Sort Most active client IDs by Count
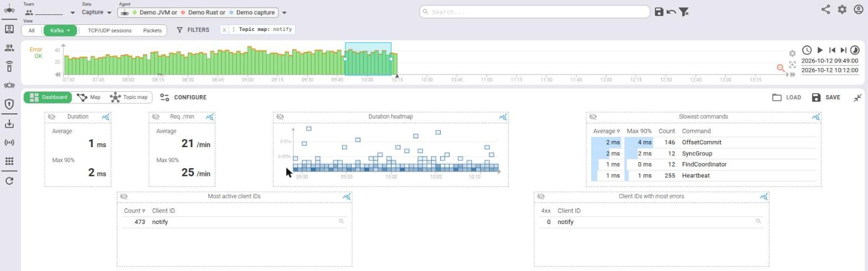Viewport: 868px width, 271px height. pos(135,211)
